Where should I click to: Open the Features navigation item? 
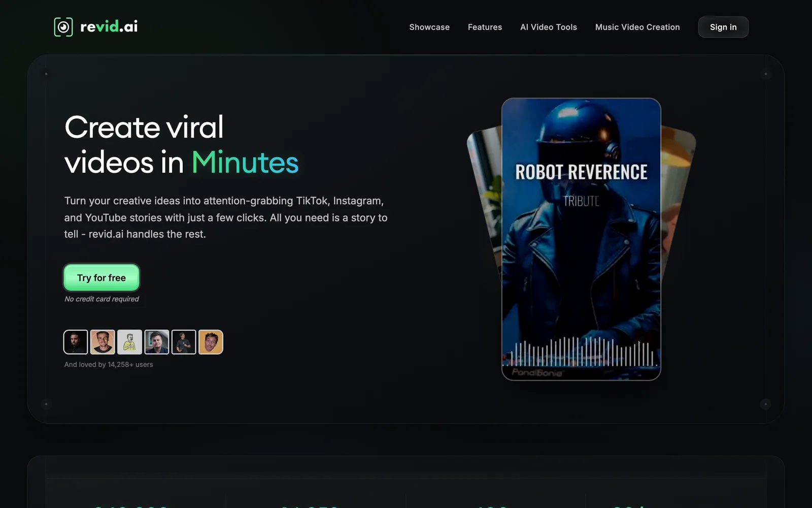(x=485, y=27)
